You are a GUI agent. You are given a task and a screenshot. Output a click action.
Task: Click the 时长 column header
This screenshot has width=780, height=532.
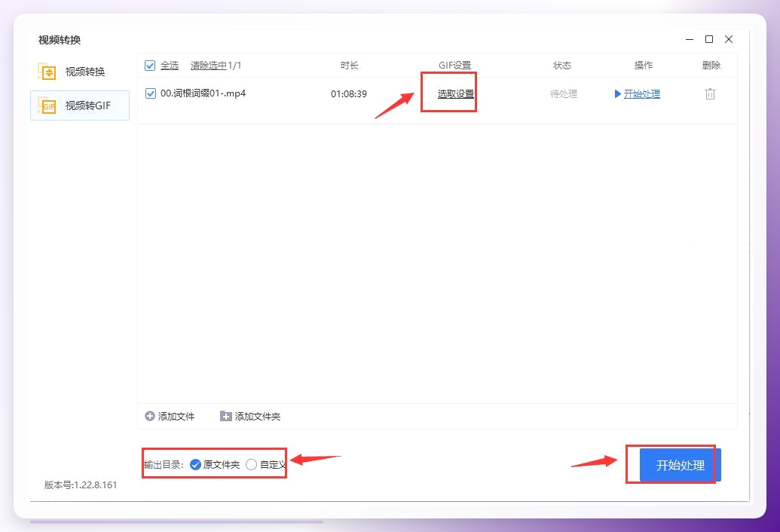pyautogui.click(x=349, y=66)
